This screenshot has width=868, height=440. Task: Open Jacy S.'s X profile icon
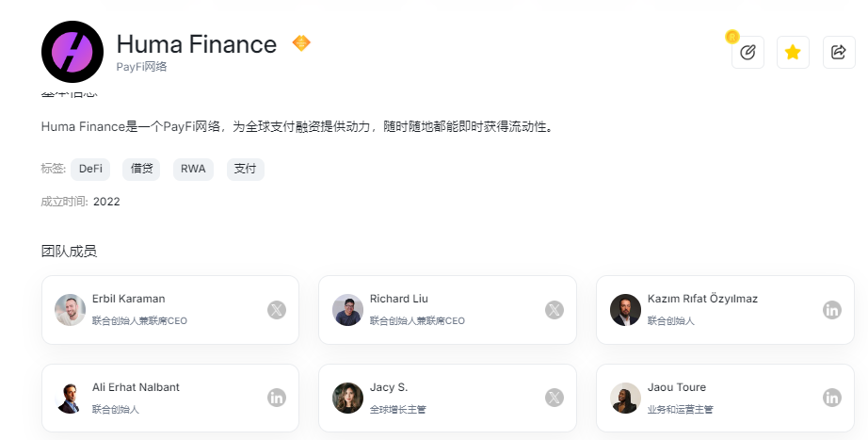(555, 398)
